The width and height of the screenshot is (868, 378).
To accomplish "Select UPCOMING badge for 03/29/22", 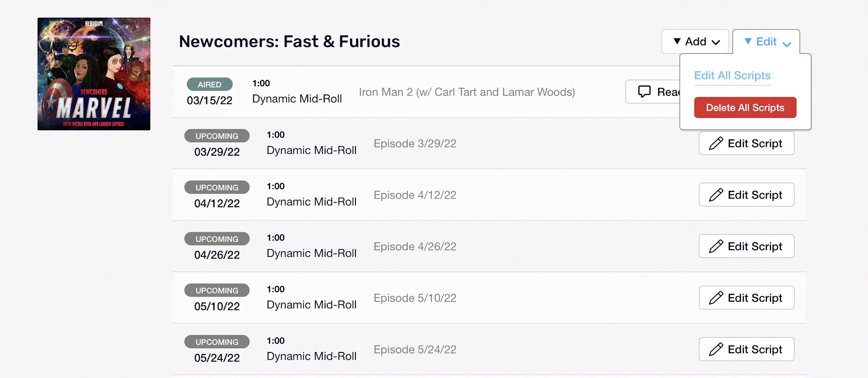I will tap(217, 136).
